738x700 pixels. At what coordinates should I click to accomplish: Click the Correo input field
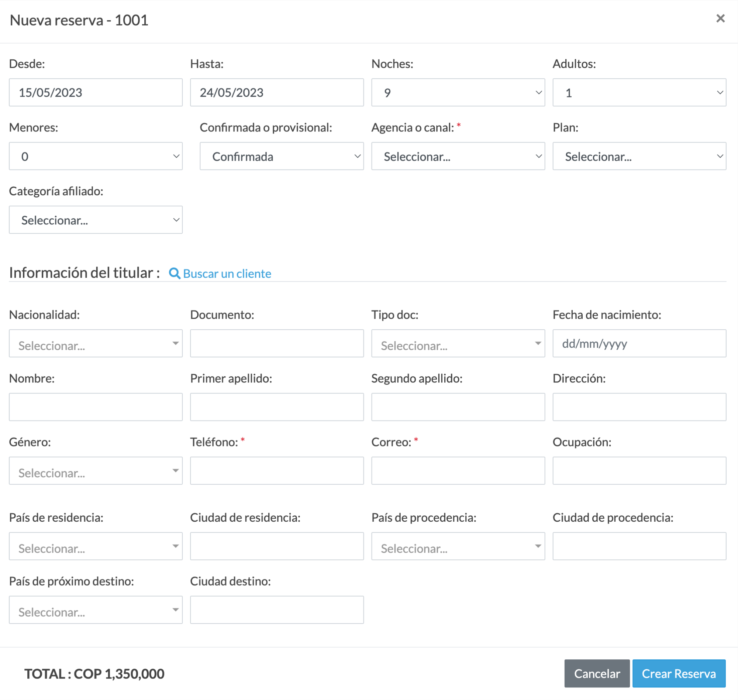(458, 470)
